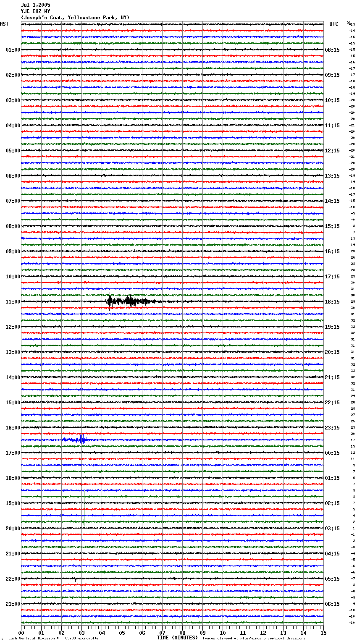Click the blue trace seismic burst after 16:00
The height and width of the screenshot is (644, 357).
click(79, 440)
